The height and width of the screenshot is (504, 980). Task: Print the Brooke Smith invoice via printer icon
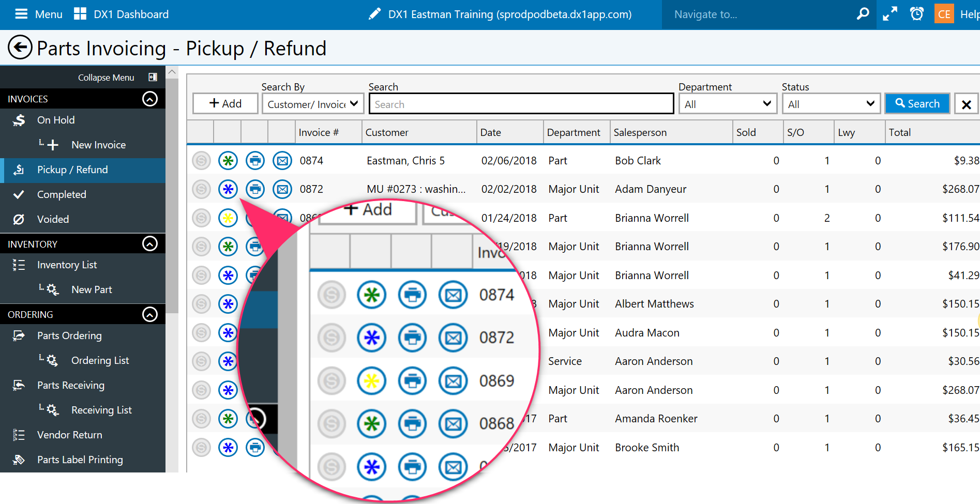coord(255,448)
